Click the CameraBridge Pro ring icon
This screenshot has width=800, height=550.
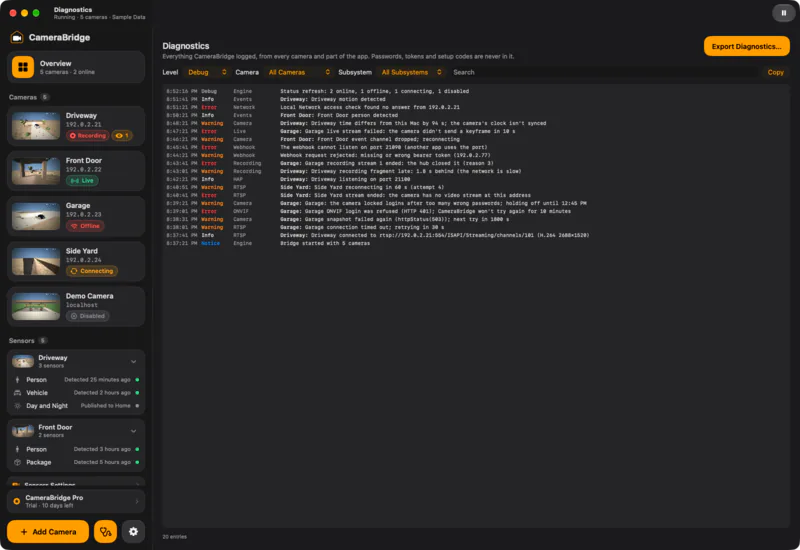(17, 502)
